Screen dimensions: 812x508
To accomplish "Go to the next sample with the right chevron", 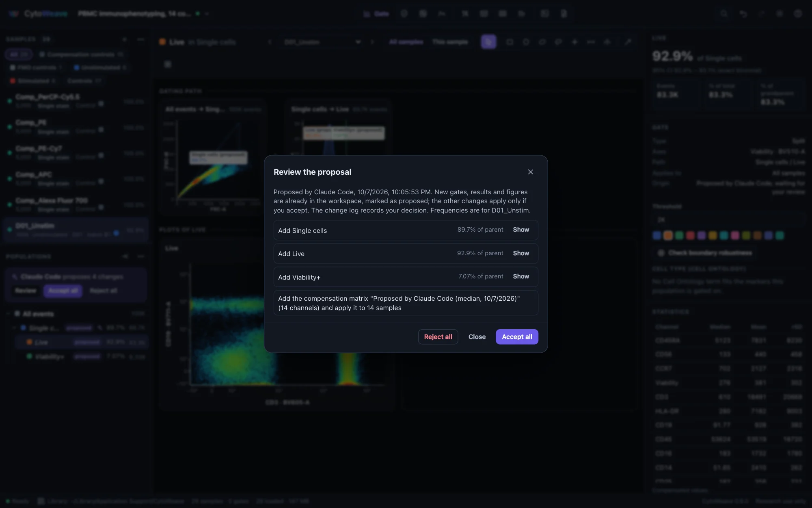I will click(x=372, y=42).
